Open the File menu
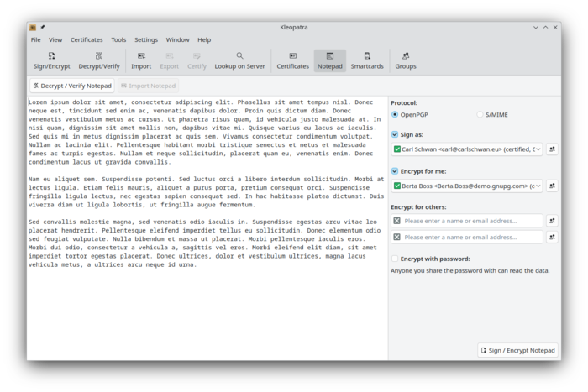This screenshot has height=392, width=588. pyautogui.click(x=35, y=39)
